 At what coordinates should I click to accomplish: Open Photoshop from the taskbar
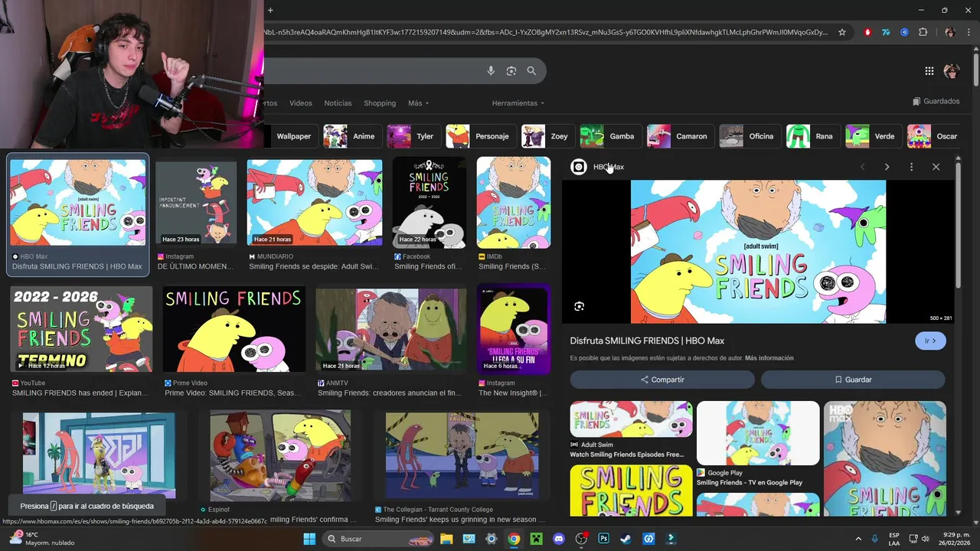click(603, 539)
